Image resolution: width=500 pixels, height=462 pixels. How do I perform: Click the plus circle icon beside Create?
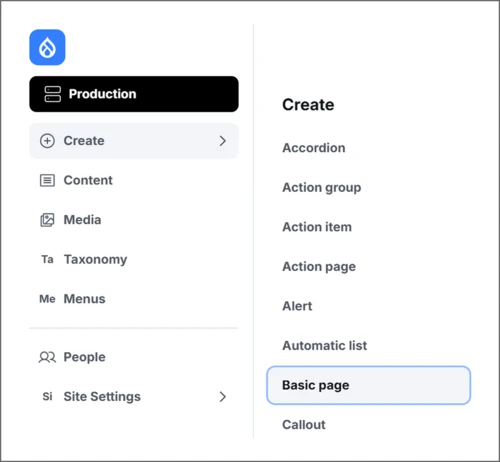(47, 141)
